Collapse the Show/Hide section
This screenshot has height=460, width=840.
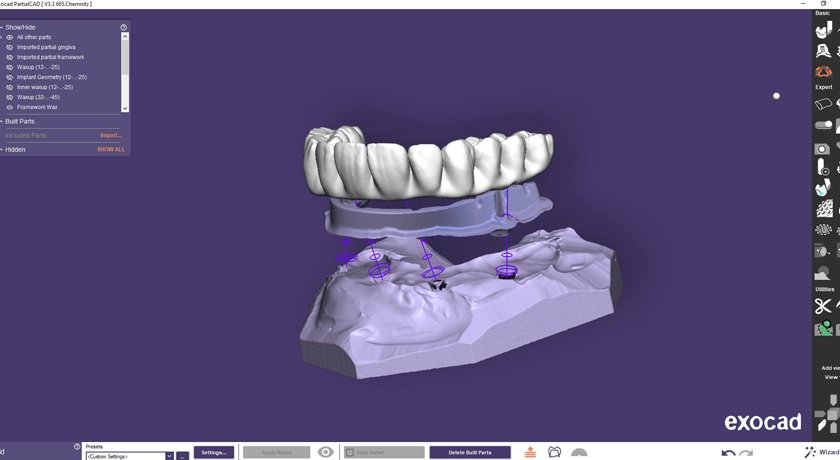2,27
